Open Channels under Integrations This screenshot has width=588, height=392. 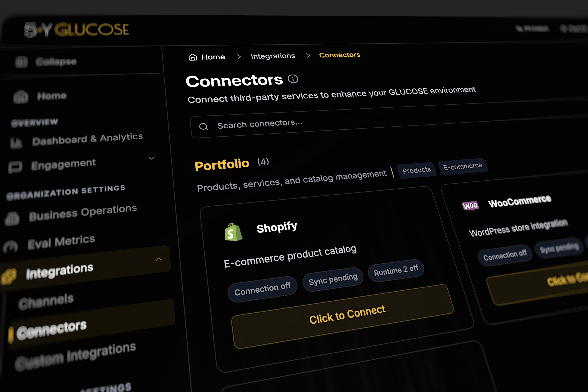pyautogui.click(x=46, y=302)
